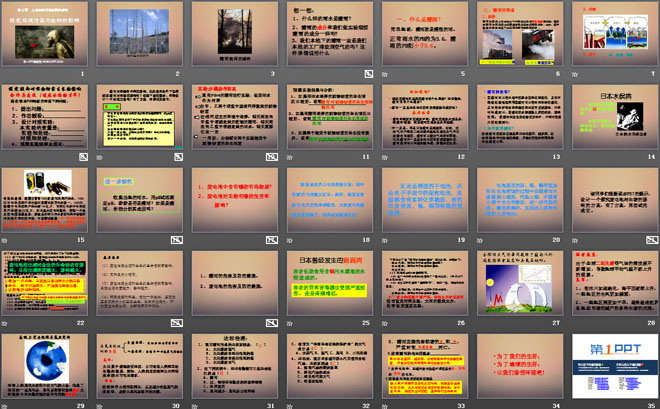
Task: Click the hidden-slide marker below the yellow-textbox slide
Action: pos(178,157)
